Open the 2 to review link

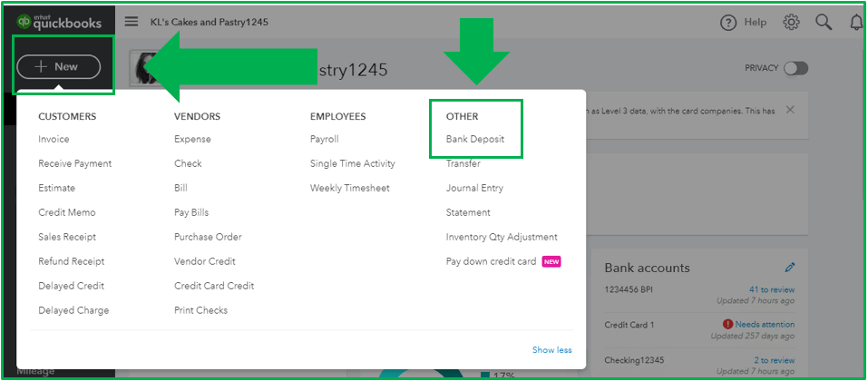pos(774,360)
